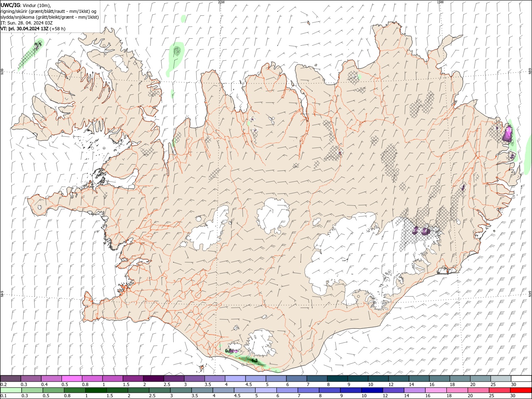Click the 'rigning/skúrir' legend description line

pos(49,11)
